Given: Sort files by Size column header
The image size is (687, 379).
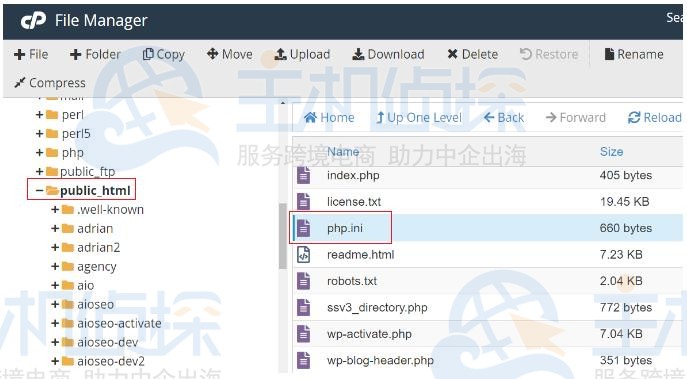Looking at the screenshot, I should tap(612, 152).
